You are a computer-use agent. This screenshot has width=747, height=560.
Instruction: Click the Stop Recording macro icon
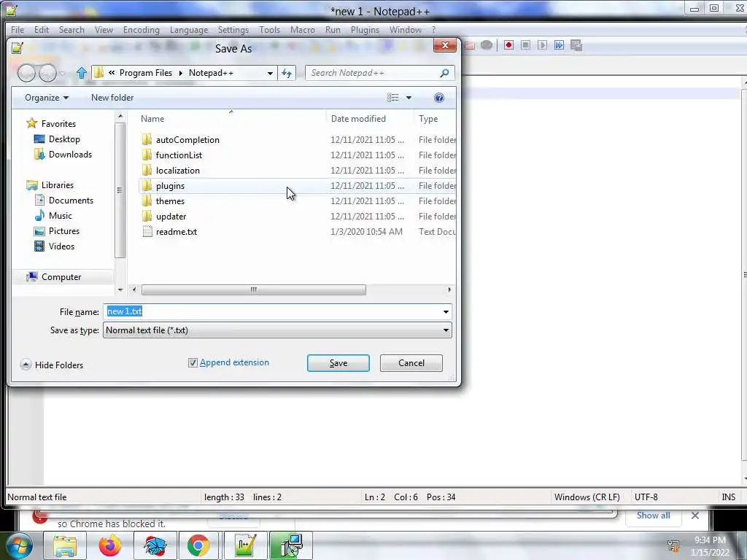(525, 45)
